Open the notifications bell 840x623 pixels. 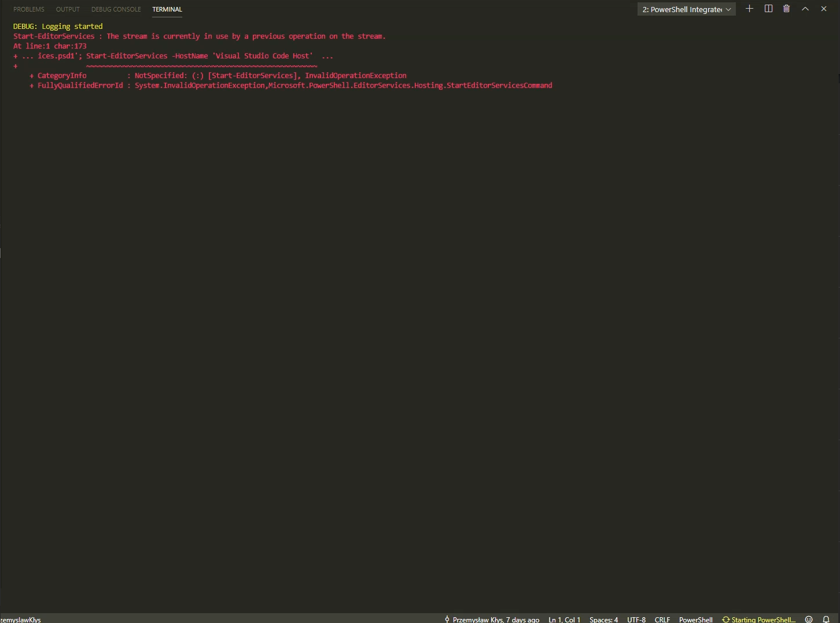[x=826, y=619]
